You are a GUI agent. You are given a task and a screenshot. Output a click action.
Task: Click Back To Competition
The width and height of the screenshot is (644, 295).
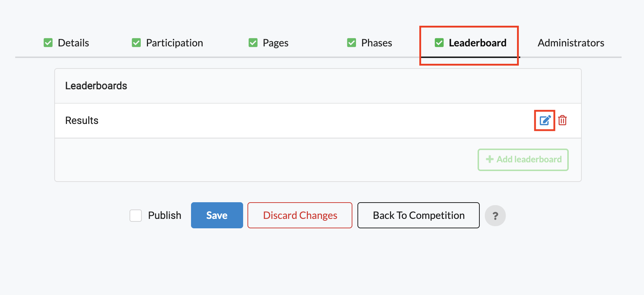click(418, 215)
